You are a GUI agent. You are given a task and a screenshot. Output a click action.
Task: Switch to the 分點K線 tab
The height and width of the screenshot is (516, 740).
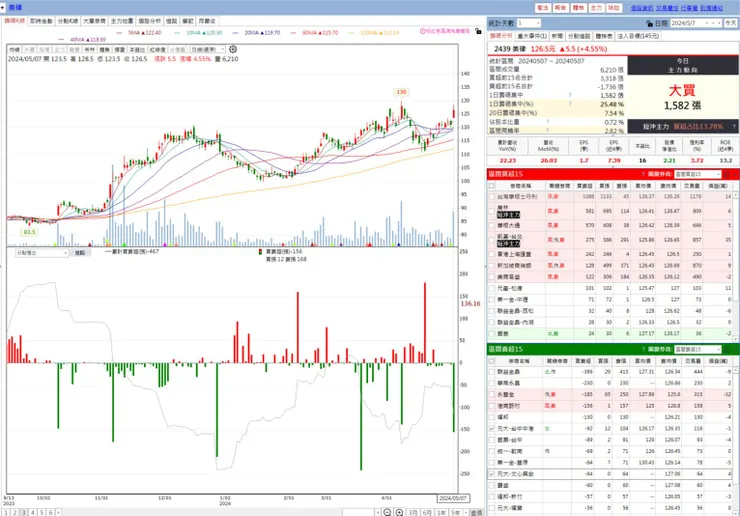pyautogui.click(x=67, y=21)
